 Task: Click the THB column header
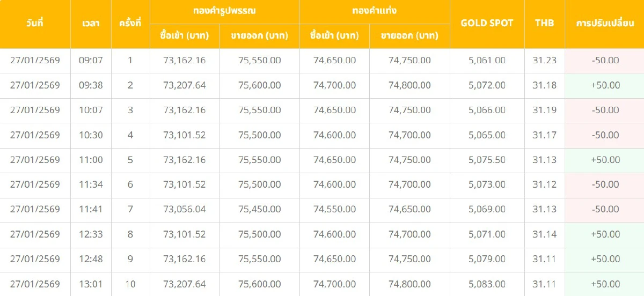pyautogui.click(x=544, y=23)
